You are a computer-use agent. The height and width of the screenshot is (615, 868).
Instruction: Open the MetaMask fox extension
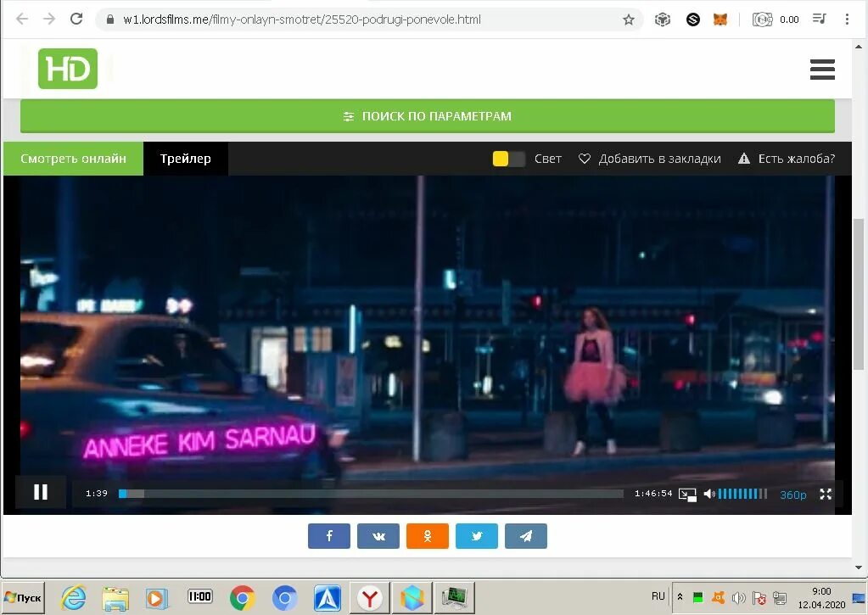pyautogui.click(x=720, y=20)
